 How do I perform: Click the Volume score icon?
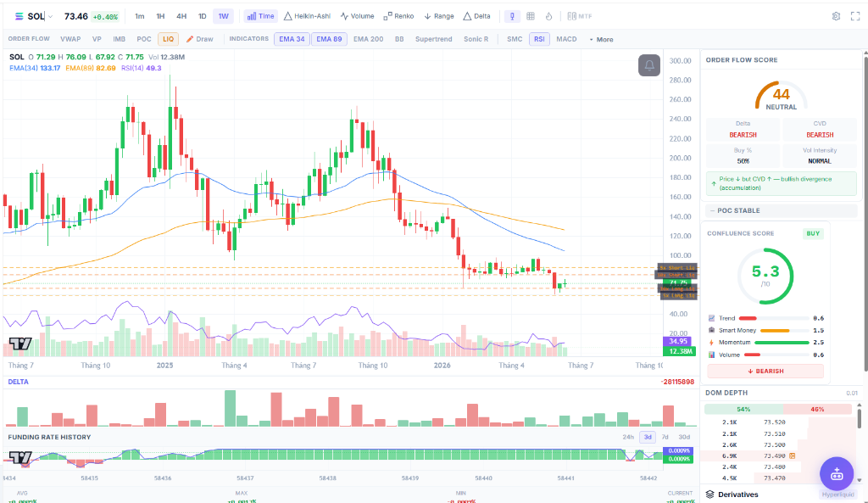[x=712, y=355]
